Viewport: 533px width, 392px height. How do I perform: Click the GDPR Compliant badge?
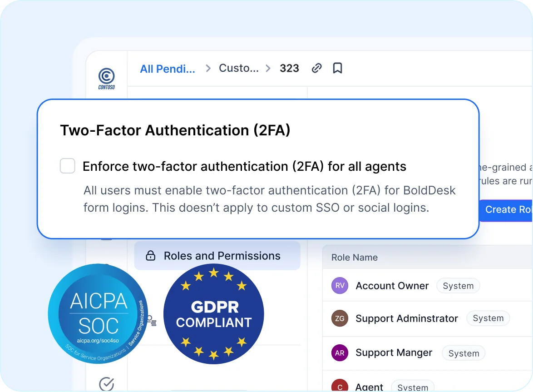coord(214,314)
